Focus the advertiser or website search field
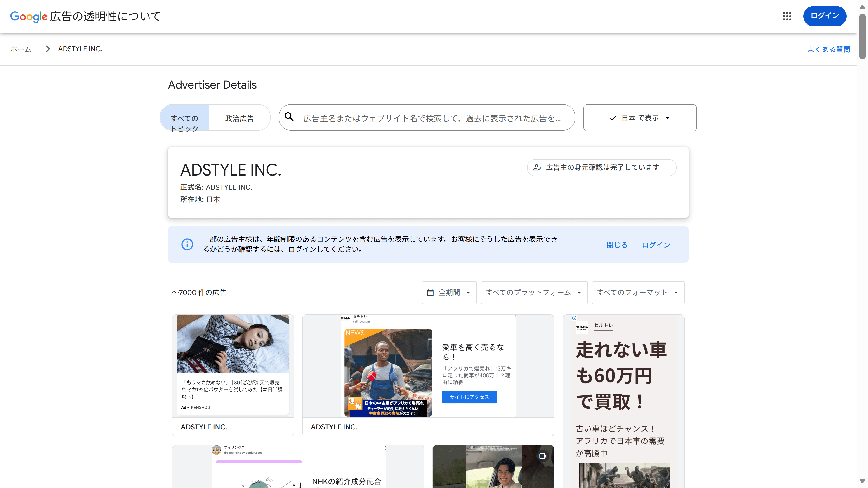This screenshot has height=488, width=868. pyautogui.click(x=427, y=117)
